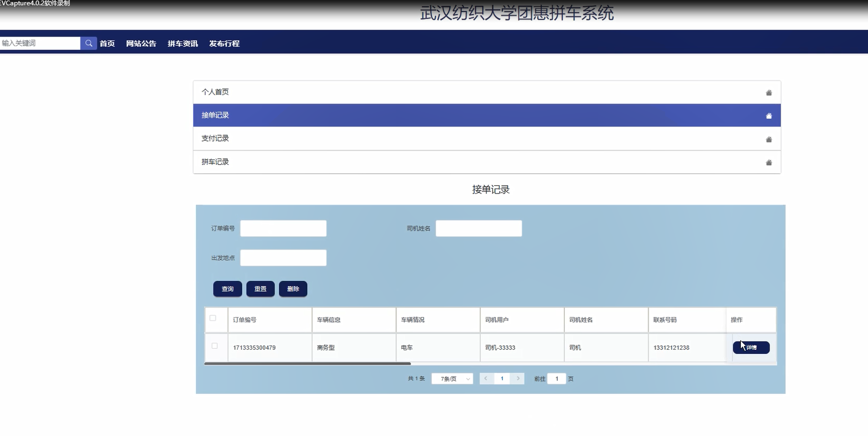Tick checkbox for order 1713335300479

point(215,345)
